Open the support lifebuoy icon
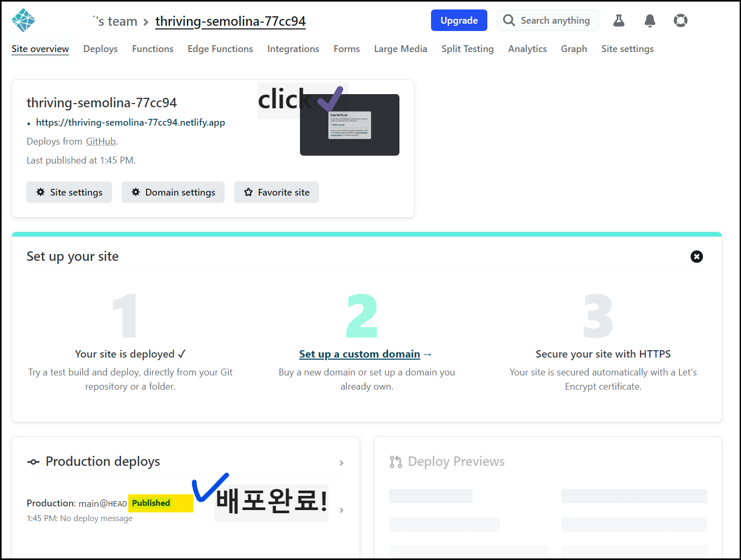This screenshot has width=741, height=560. point(680,21)
